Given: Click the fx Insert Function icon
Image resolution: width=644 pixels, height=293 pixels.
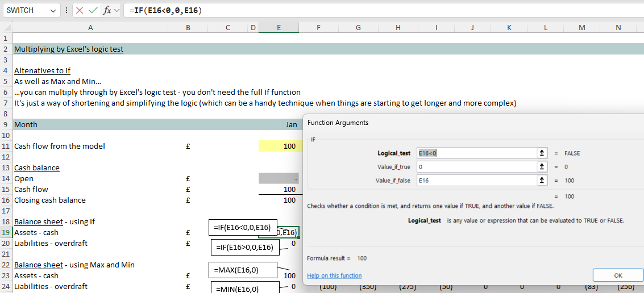Looking at the screenshot, I should pyautogui.click(x=106, y=10).
